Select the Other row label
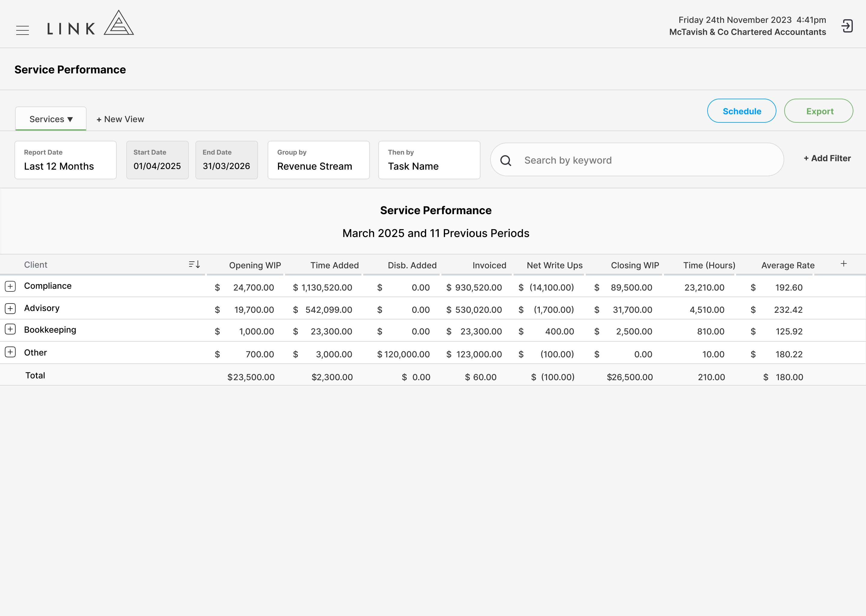The width and height of the screenshot is (866, 616). coord(35,353)
